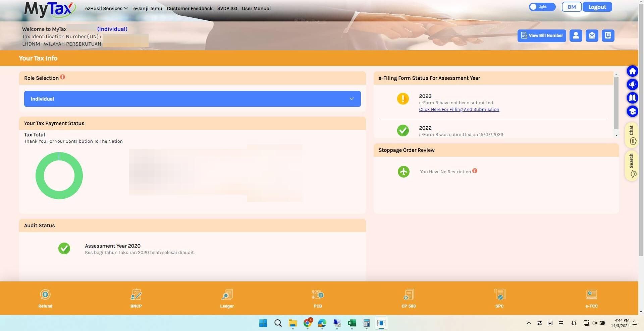This screenshot has width=644, height=331.
Task: Open Microsoft Edge from taskbar
Action: [x=322, y=323]
